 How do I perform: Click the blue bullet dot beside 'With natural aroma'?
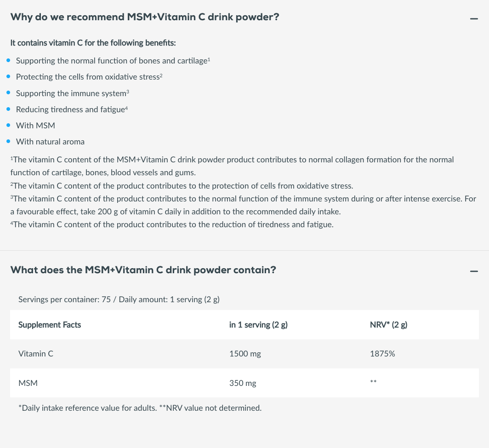(x=8, y=141)
